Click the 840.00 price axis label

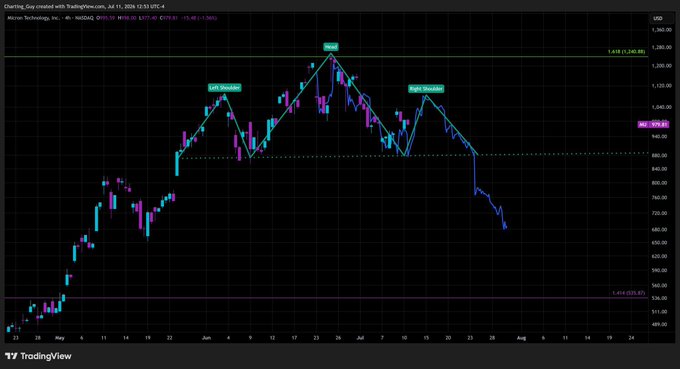coord(660,169)
